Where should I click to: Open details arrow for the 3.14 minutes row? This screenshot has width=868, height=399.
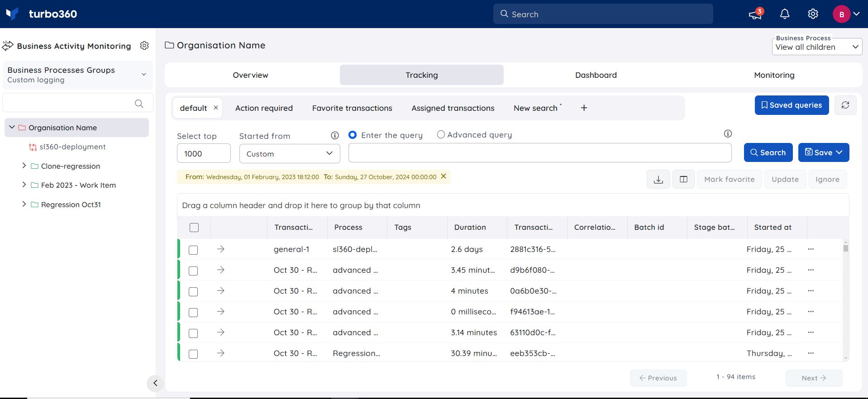point(220,332)
